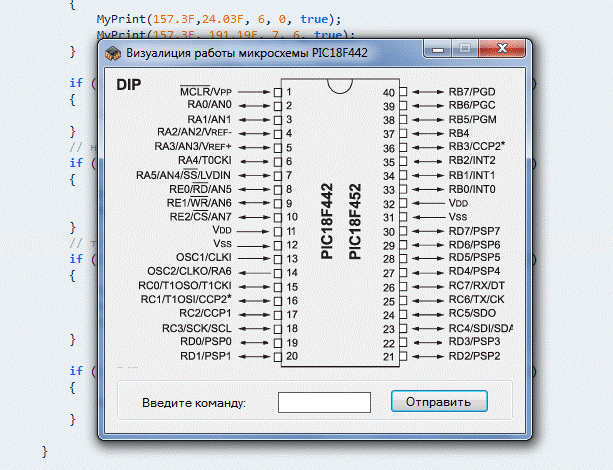The width and height of the screenshot is (613, 470).
Task: Click the RE0/RD/AN5 pin label
Action: click(x=200, y=189)
